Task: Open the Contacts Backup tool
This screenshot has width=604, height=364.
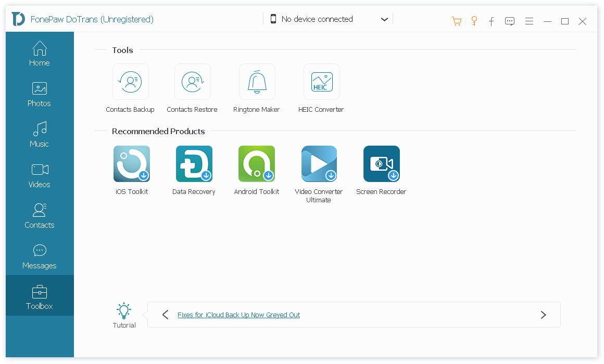Action: tap(130, 82)
